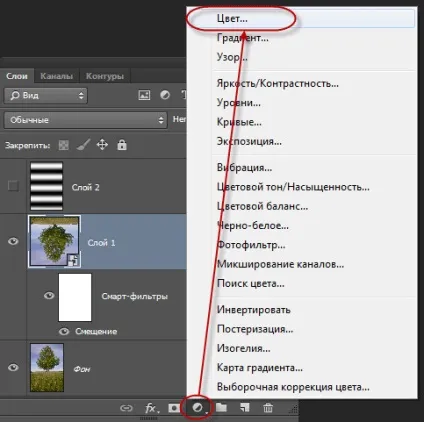Click the link layers chain icon
Screen dimensions: 424x422
(126, 408)
